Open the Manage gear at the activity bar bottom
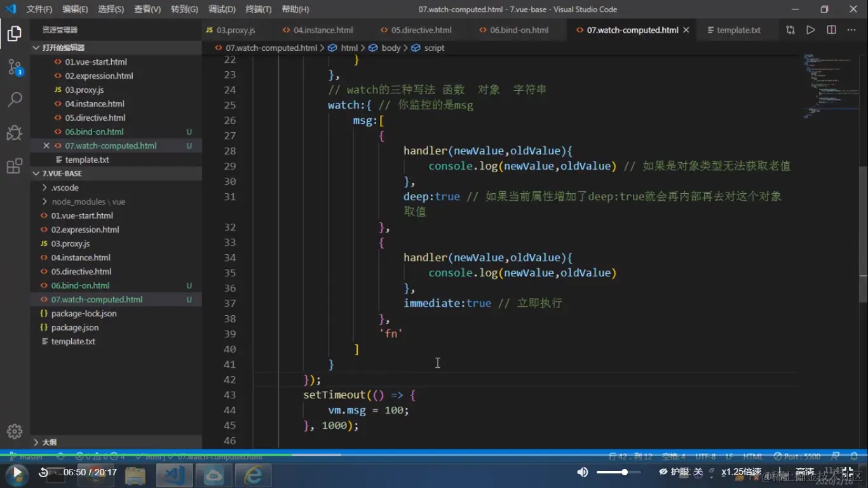 click(15, 431)
